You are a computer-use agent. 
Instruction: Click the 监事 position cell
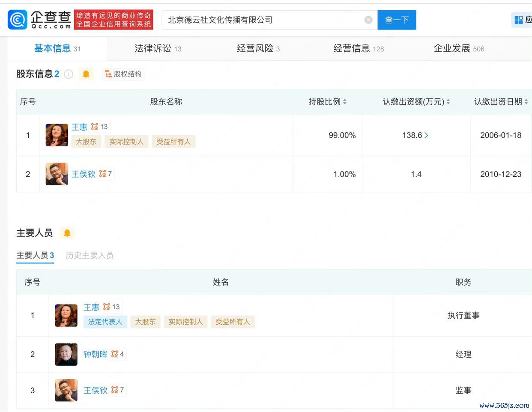[x=463, y=390]
